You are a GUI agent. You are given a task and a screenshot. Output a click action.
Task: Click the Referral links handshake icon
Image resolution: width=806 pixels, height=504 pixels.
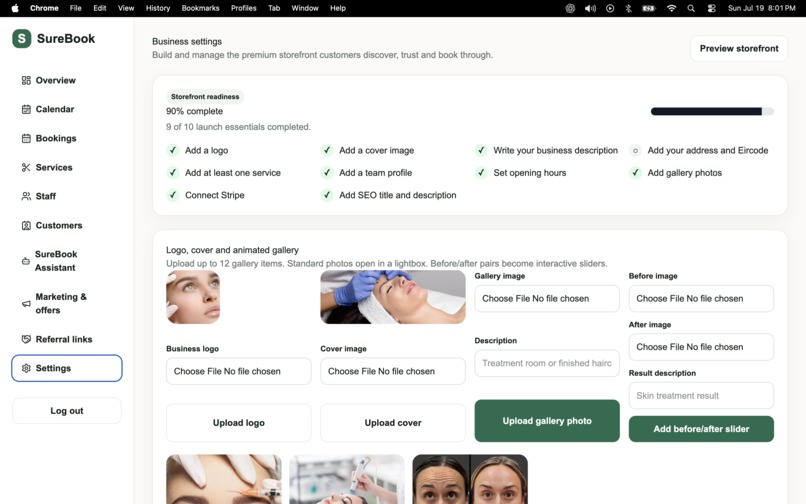26,339
